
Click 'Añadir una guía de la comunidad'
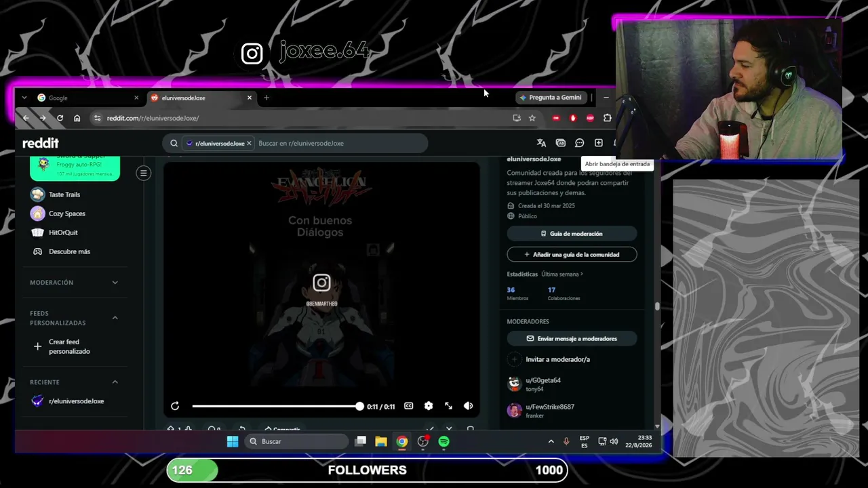[572, 254]
